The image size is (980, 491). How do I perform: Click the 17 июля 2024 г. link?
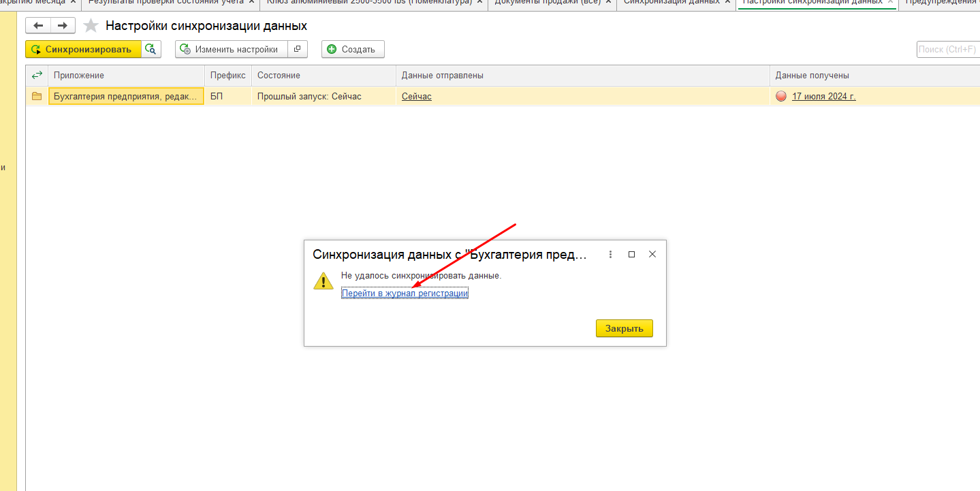pos(823,96)
